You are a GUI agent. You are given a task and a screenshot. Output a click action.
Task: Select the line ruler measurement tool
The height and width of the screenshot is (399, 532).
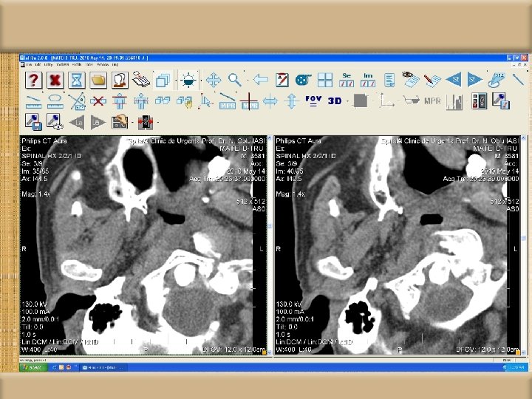pyautogui.click(x=33, y=101)
